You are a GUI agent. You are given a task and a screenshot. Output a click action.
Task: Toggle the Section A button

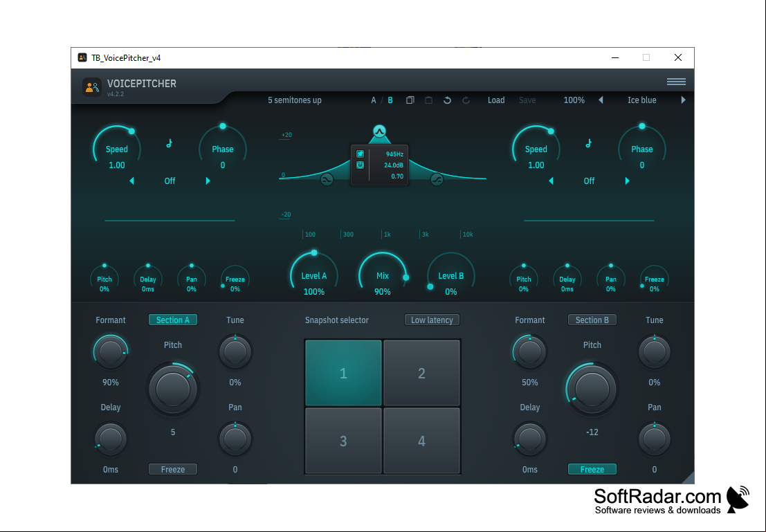point(173,320)
